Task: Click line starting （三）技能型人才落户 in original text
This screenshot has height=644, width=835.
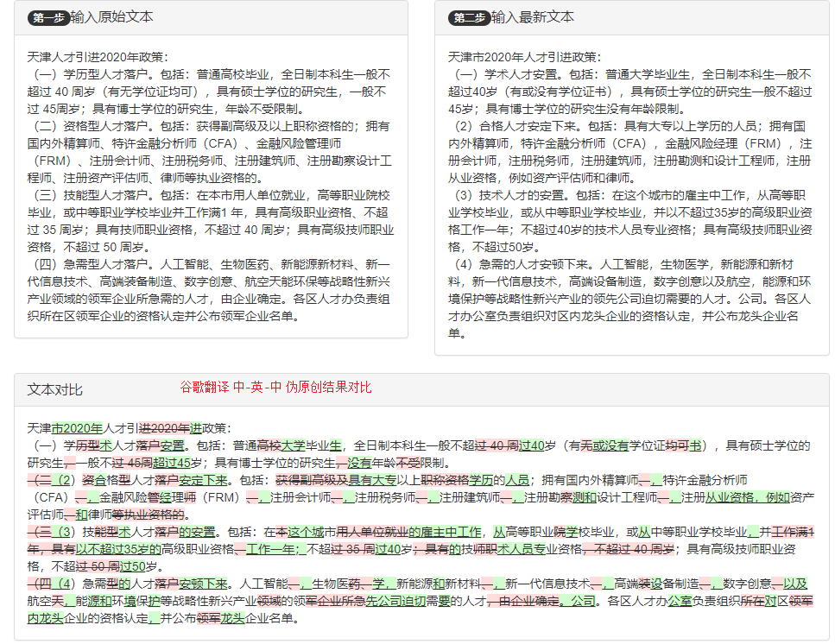Action: click(209, 195)
